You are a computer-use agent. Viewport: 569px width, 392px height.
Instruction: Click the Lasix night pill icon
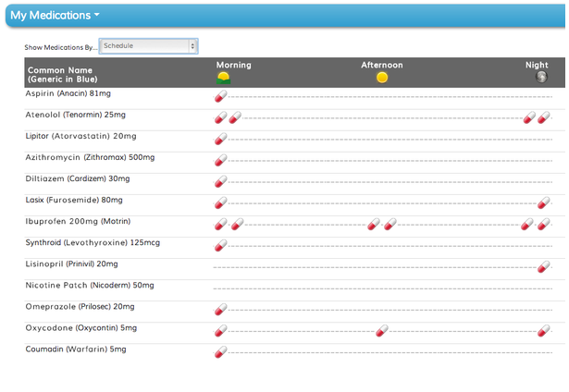tap(544, 203)
